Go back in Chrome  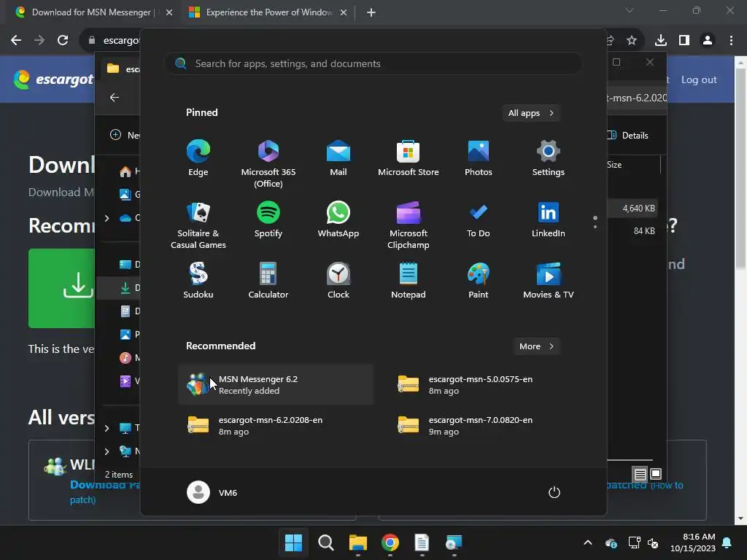click(x=16, y=40)
